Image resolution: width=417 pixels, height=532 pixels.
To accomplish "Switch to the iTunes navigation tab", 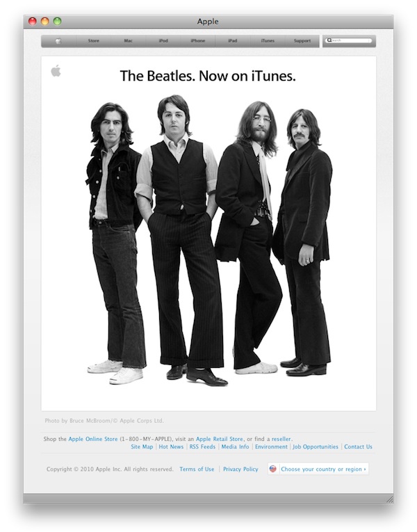I will [268, 41].
